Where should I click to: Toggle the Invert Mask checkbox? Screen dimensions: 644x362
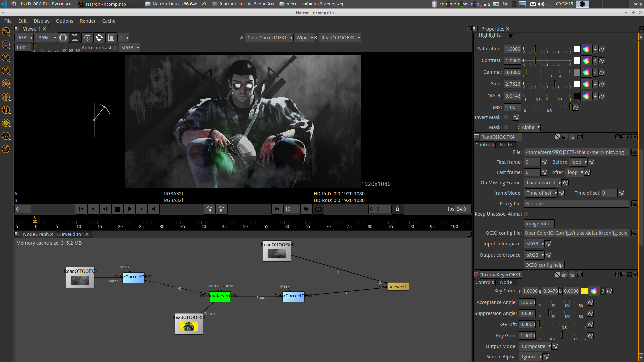(506, 117)
